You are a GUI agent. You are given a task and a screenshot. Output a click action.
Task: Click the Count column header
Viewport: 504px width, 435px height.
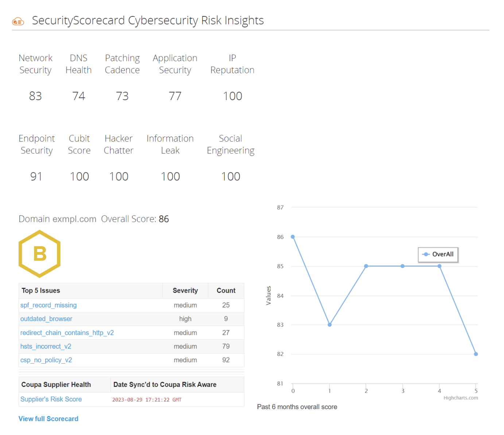(x=226, y=291)
